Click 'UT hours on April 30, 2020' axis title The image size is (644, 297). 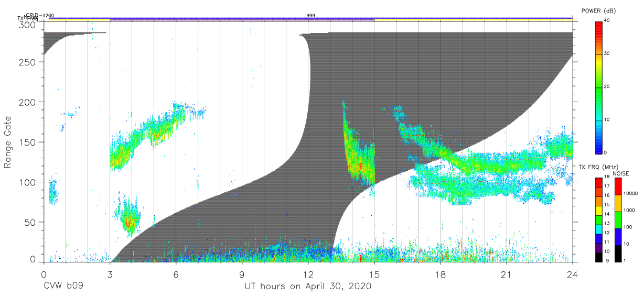308,287
